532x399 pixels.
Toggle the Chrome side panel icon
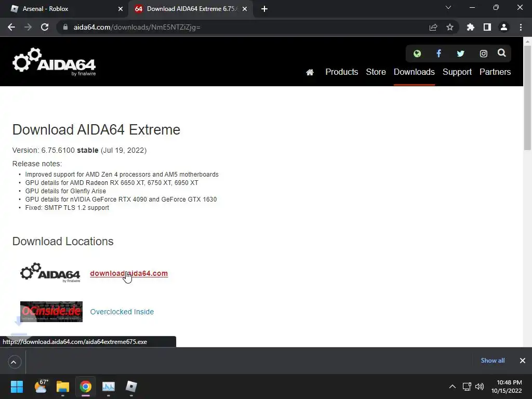coord(487,27)
